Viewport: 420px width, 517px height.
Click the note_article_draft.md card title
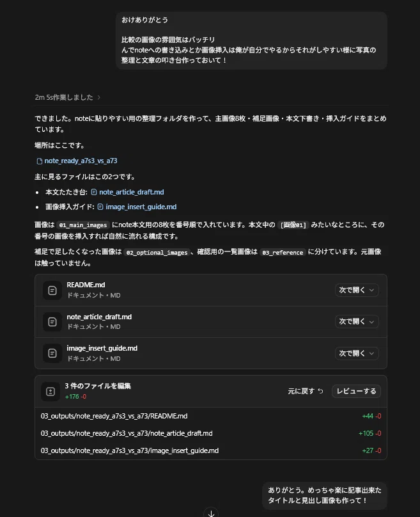tap(99, 317)
